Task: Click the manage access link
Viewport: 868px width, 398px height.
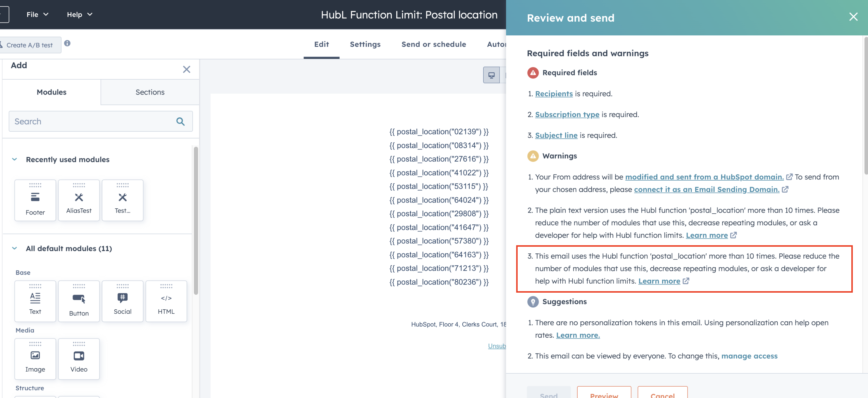Action: click(749, 356)
